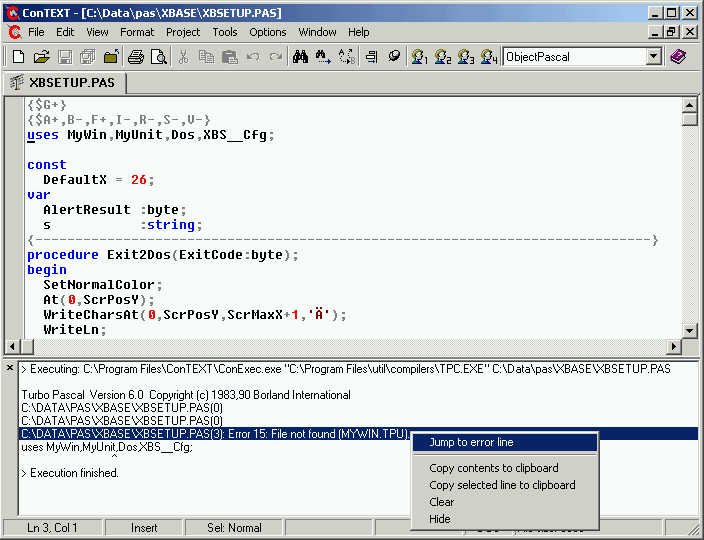Viewport: 704px width, 540px height.
Task: Open the Edit menu
Action: point(65,32)
